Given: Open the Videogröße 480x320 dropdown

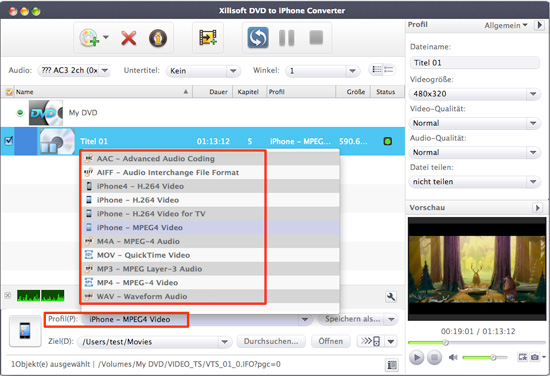Looking at the screenshot, I should point(475,94).
